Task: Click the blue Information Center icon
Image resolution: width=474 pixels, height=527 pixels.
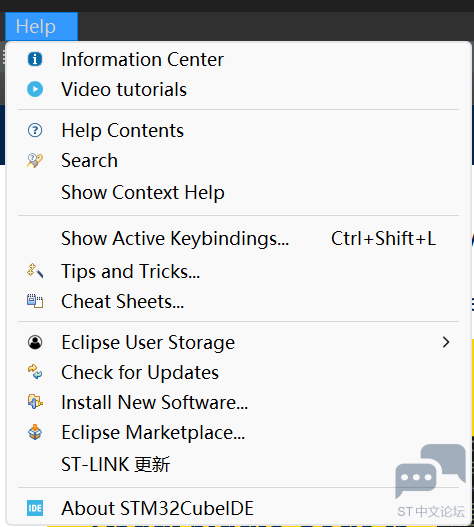Action: tap(35, 59)
